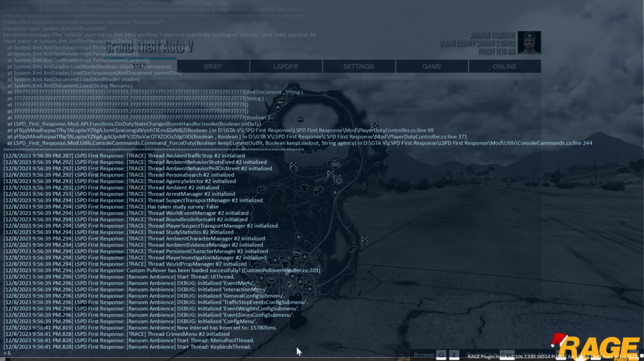Click the Browse Q key button
This screenshot has height=361, width=644.
point(441,355)
